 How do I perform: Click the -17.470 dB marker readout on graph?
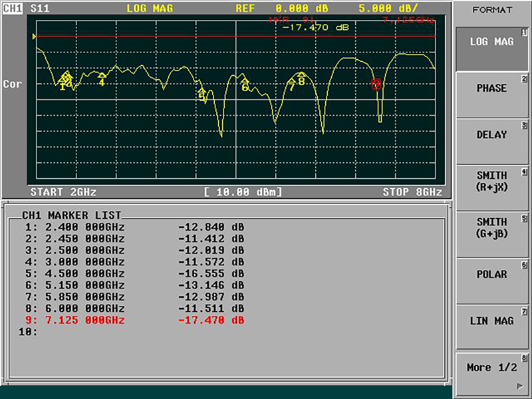315,27
